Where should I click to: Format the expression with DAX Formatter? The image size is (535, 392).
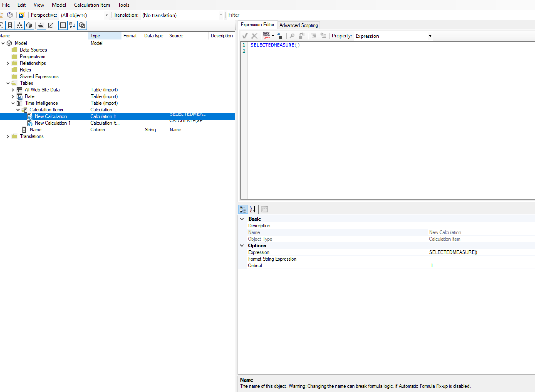(267, 36)
